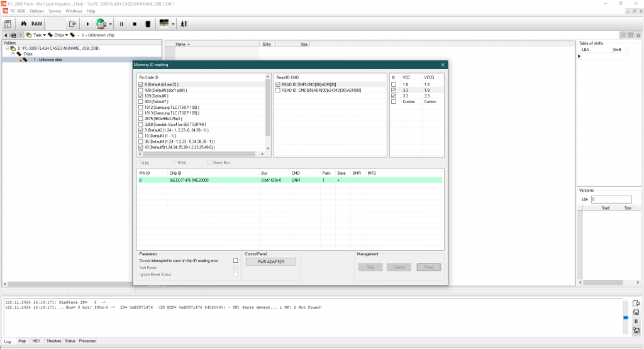The image size is (644, 349).
Task: Enable 'Do not interrupt' chip ID error checkbox
Action: point(236,260)
